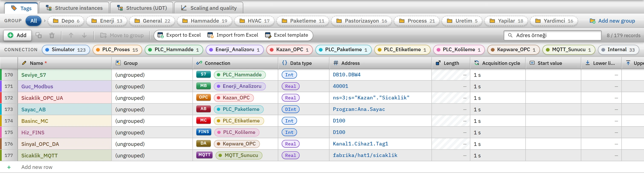Click the plus icon beside Add new row
Image resolution: width=644 pixels, height=180 pixels.
click(9, 167)
